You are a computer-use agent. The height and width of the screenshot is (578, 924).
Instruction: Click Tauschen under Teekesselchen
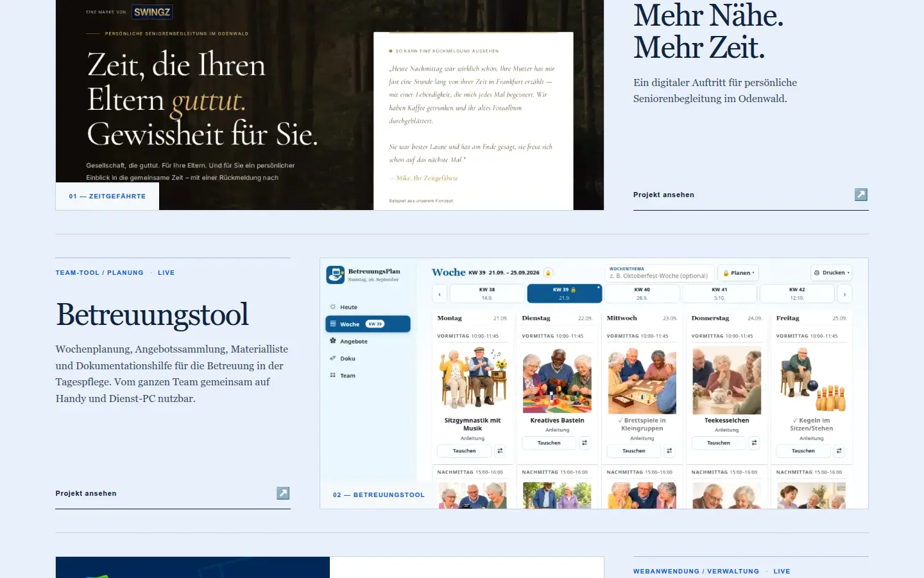[719, 442]
